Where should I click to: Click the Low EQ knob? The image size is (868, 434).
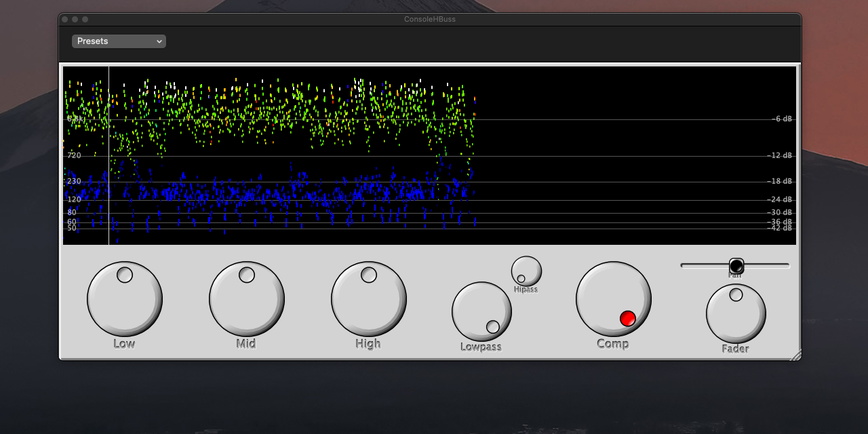(x=125, y=299)
